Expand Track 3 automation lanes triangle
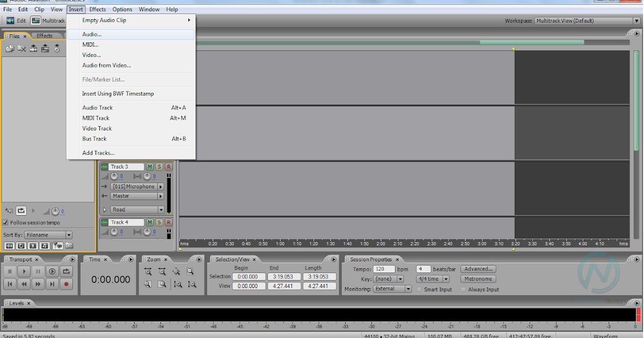This screenshot has height=338, width=644. point(104,210)
